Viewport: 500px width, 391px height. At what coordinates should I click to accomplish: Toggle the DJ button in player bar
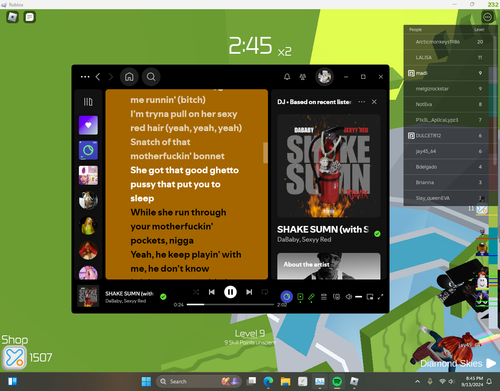point(286,297)
